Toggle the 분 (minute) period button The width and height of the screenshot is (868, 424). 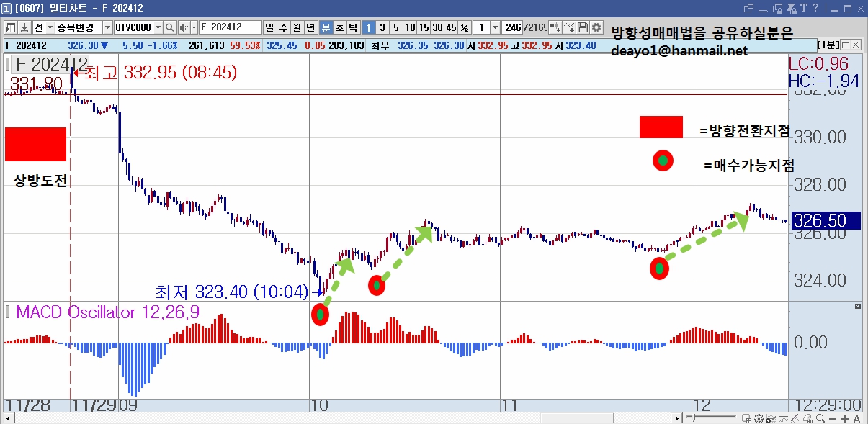(x=326, y=27)
